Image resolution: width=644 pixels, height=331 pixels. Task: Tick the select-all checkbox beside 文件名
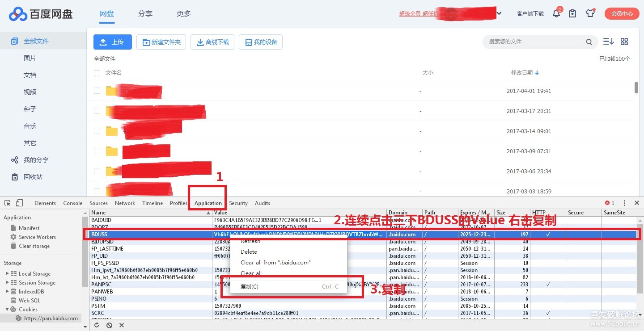[97, 73]
